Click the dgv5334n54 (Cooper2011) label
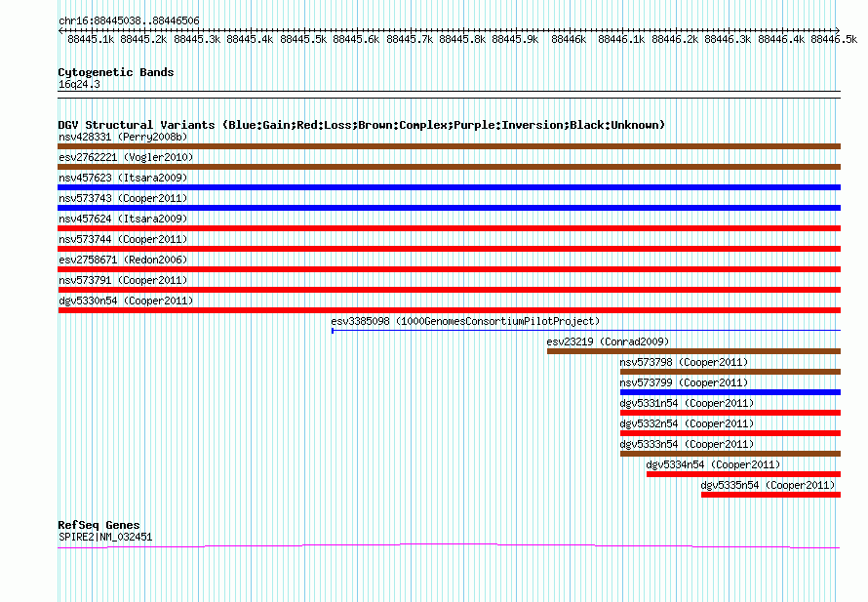 (713, 464)
